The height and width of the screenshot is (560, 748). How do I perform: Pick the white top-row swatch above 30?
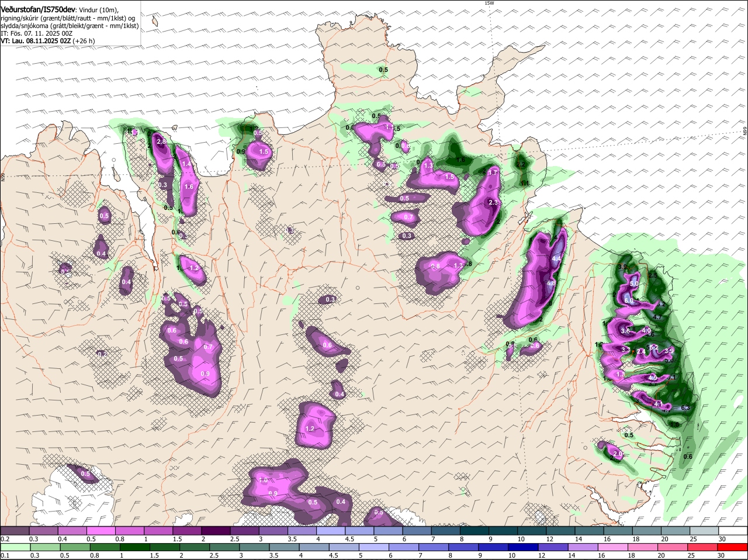[x=733, y=531]
